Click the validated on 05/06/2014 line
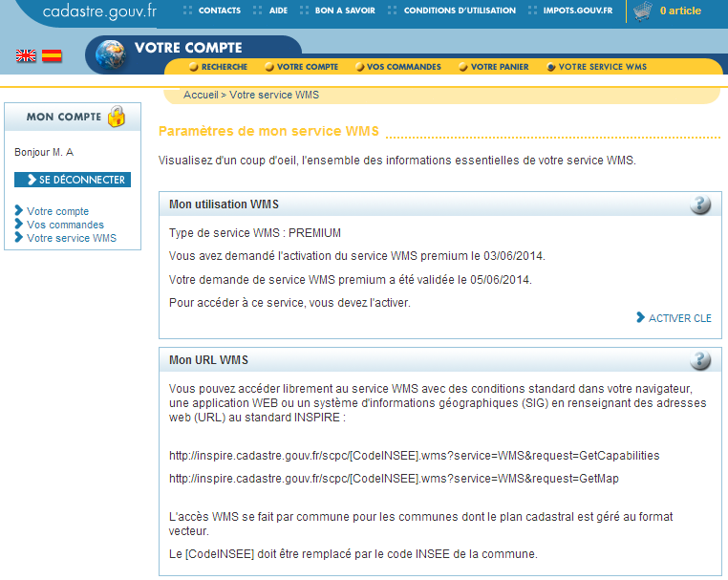 (351, 280)
